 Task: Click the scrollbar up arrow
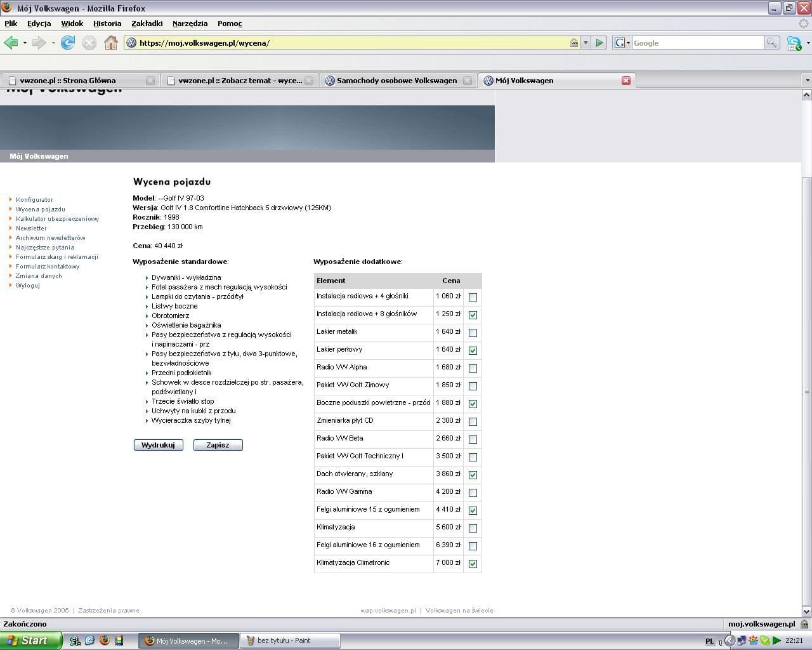point(807,95)
